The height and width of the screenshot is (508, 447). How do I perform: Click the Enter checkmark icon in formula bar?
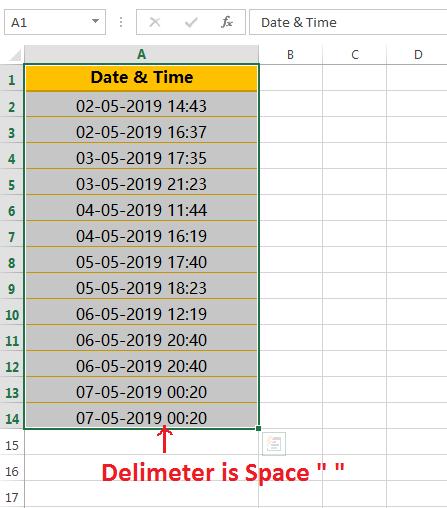coord(191,22)
